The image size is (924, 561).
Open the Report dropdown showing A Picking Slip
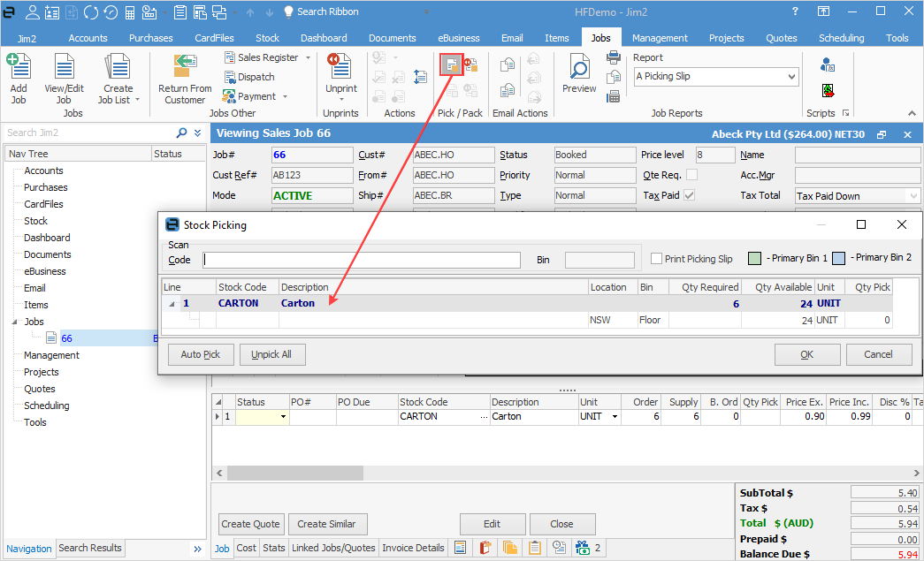coord(791,77)
